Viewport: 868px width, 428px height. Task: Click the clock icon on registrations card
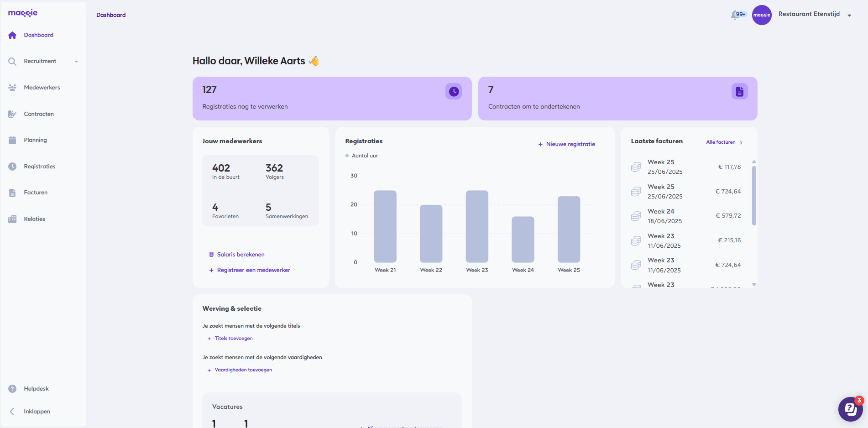click(453, 92)
